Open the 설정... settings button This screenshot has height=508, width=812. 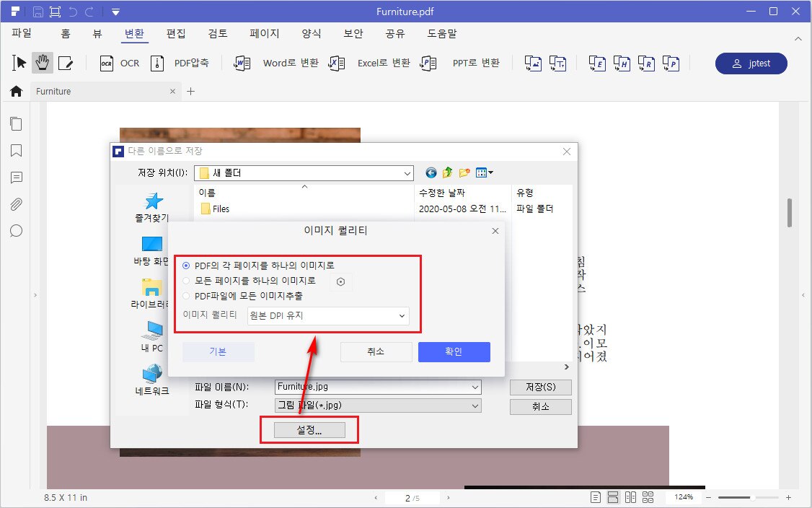309,430
